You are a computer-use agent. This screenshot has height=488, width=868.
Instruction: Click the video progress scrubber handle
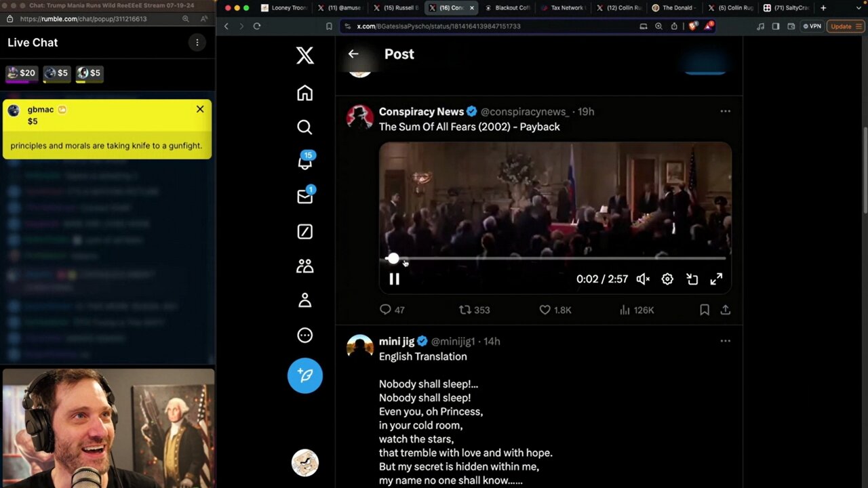pyautogui.click(x=393, y=258)
